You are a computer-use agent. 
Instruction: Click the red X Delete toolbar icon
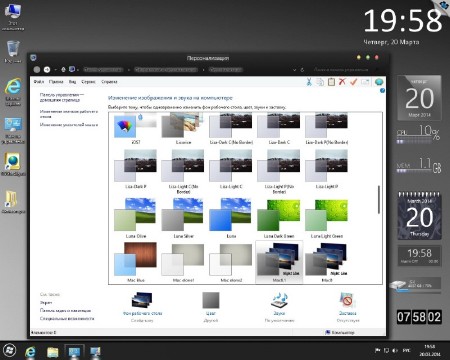pyautogui.click(x=342, y=82)
